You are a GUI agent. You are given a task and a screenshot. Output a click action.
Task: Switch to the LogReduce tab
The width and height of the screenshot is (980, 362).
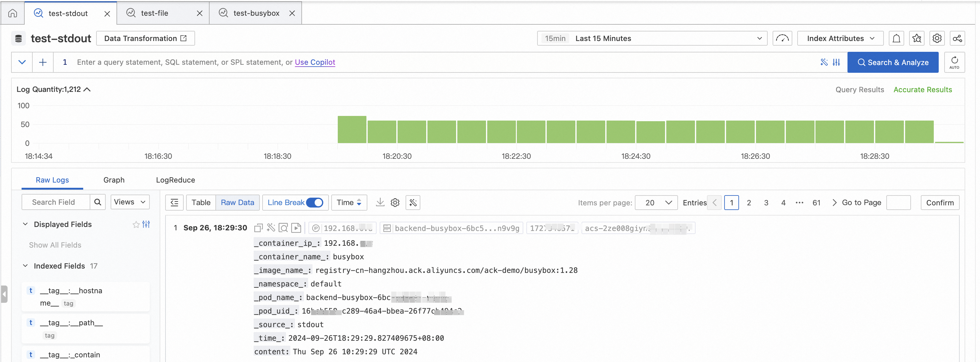[x=175, y=180]
